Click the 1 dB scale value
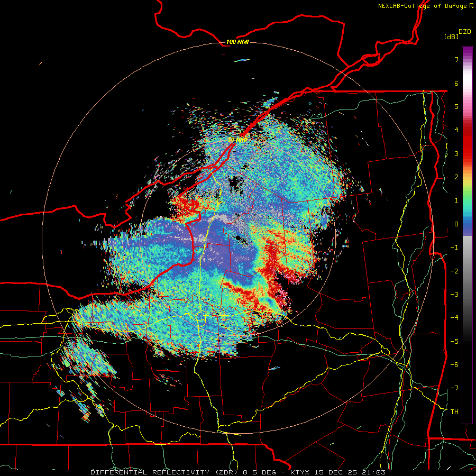This screenshot has height=476, width=476. coord(456,200)
